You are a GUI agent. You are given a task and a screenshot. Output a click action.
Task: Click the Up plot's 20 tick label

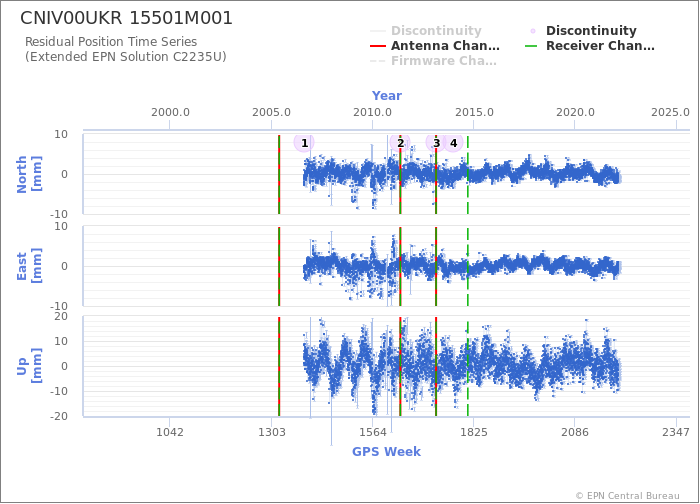point(61,317)
